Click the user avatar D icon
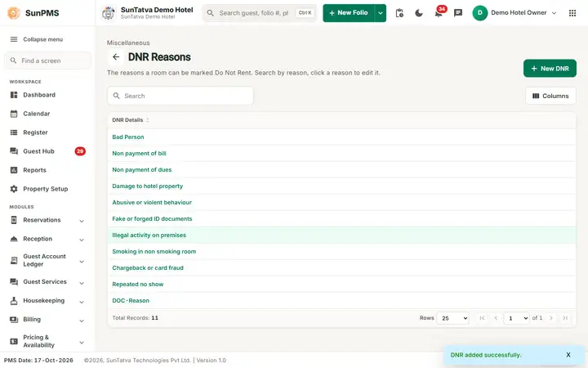The width and height of the screenshot is (588, 368). point(479,13)
